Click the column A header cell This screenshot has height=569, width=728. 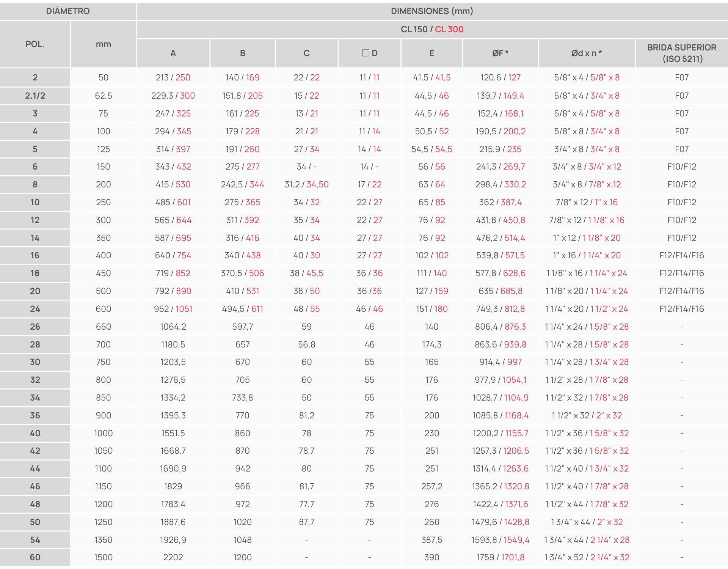173,53
